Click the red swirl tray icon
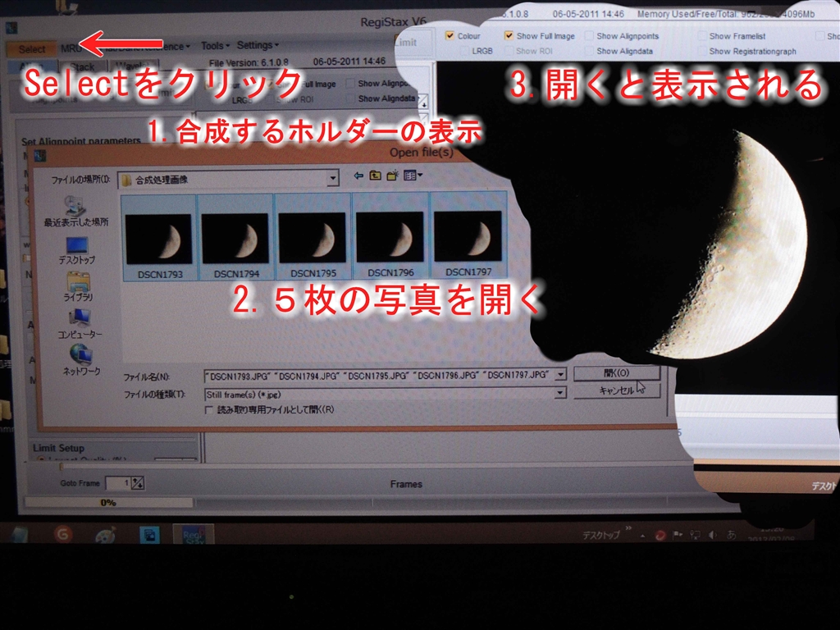 click(x=660, y=535)
